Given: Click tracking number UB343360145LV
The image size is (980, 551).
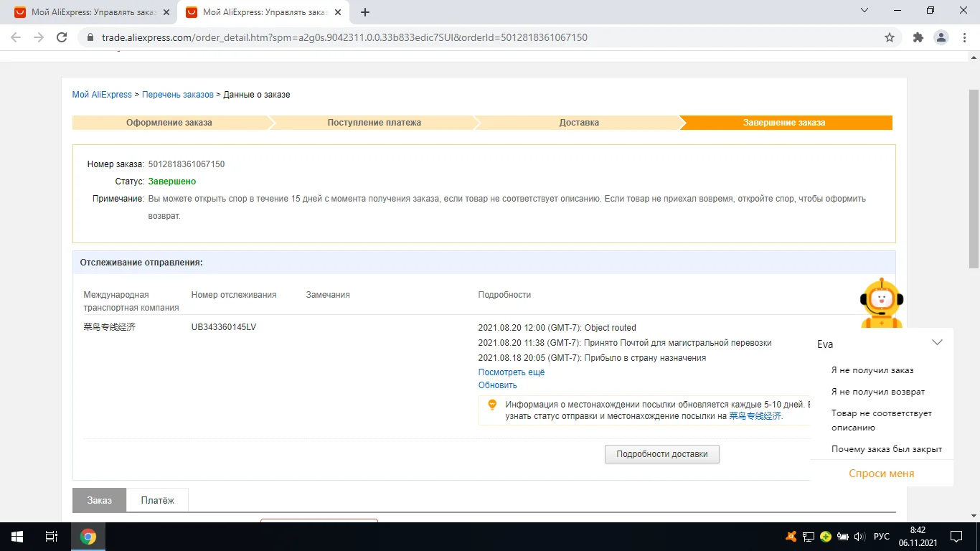Looking at the screenshot, I should point(224,327).
